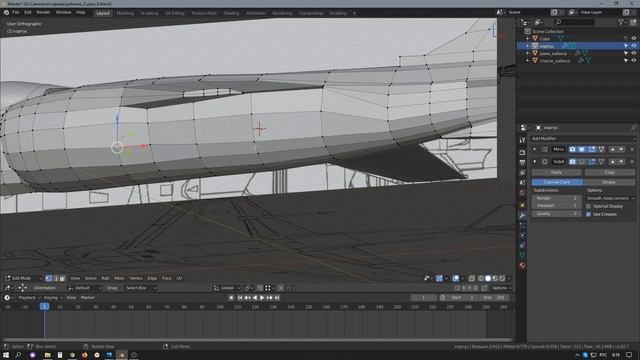Toggle eye for plane_кабина object

pos(633,53)
